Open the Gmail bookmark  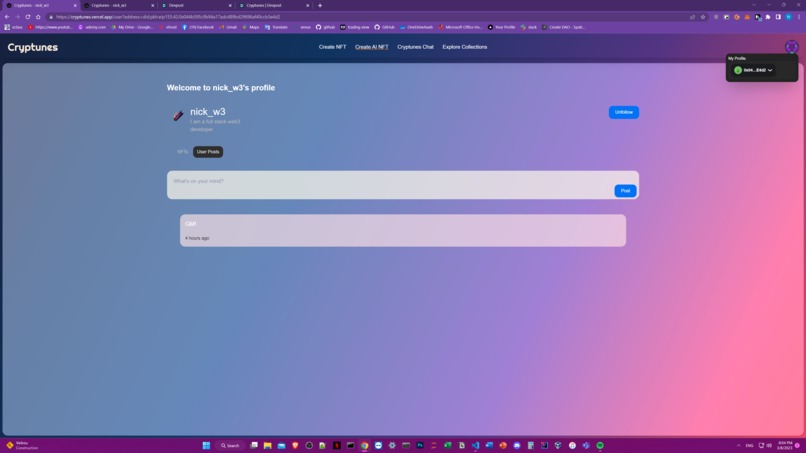(228, 27)
